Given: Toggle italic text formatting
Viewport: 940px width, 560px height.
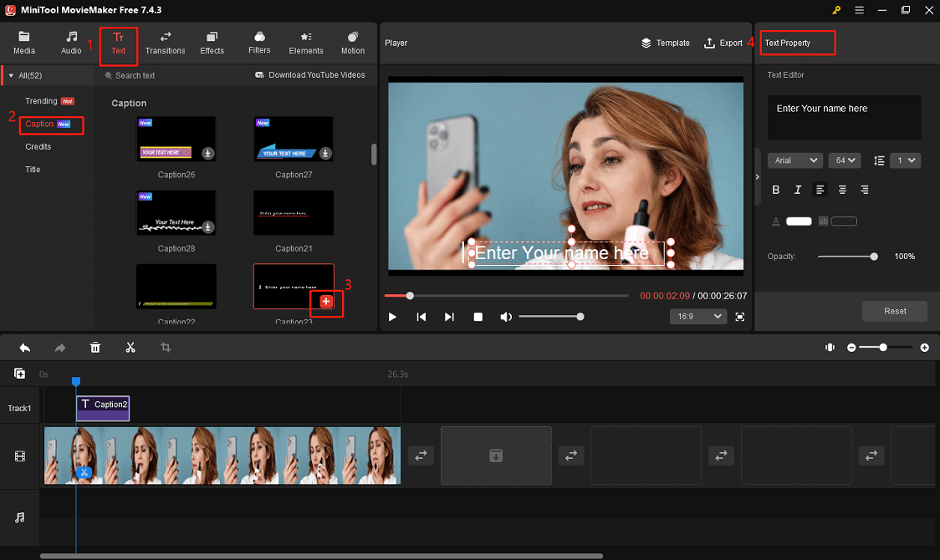Looking at the screenshot, I should (797, 190).
